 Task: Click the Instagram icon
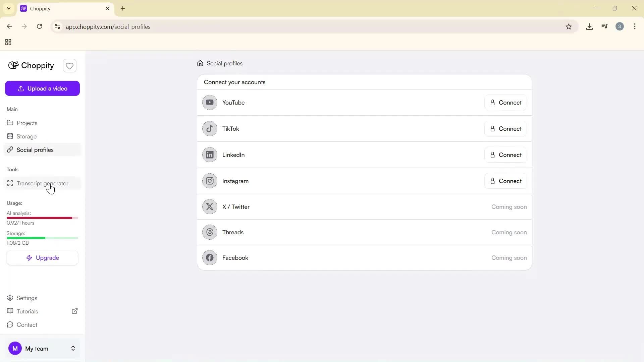210,181
